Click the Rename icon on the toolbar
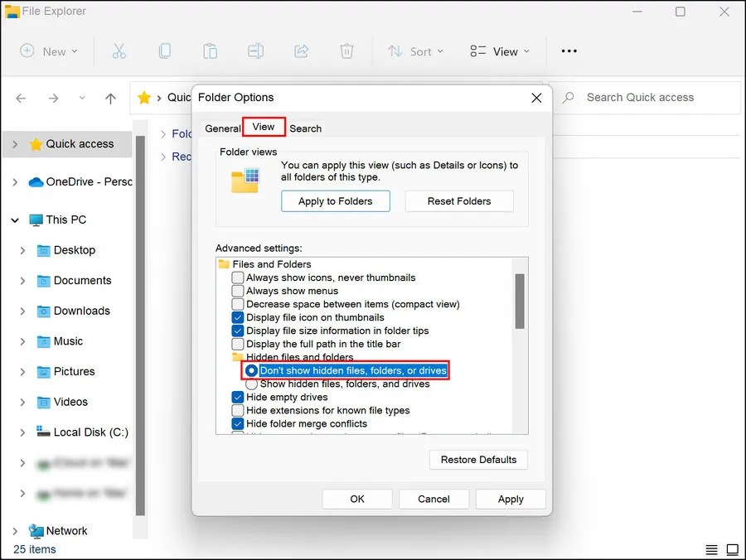Screen dimensions: 746x560 [255, 51]
